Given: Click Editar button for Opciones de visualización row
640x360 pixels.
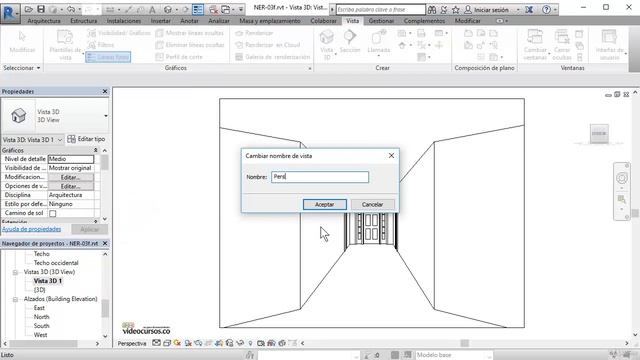Looking at the screenshot, I should 71,186.
